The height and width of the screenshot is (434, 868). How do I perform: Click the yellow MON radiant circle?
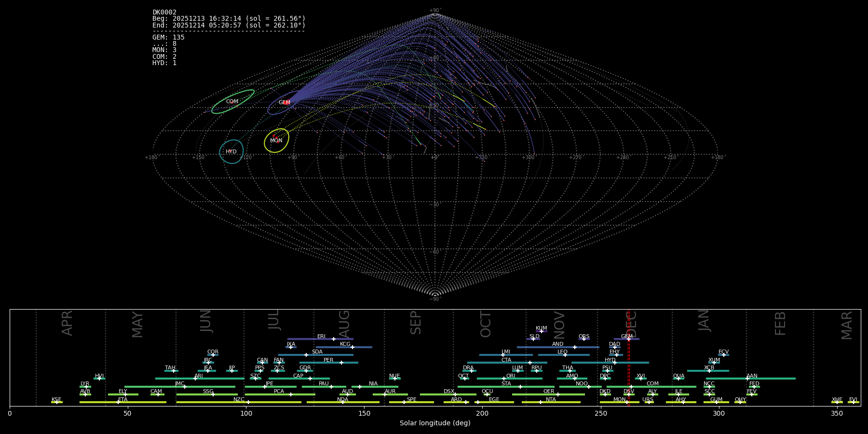[x=276, y=140]
